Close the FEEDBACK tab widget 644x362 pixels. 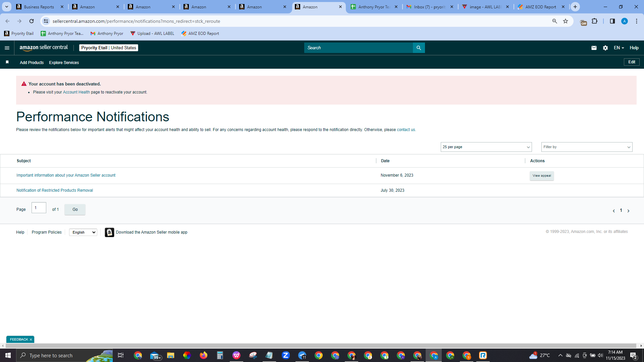[31, 340]
